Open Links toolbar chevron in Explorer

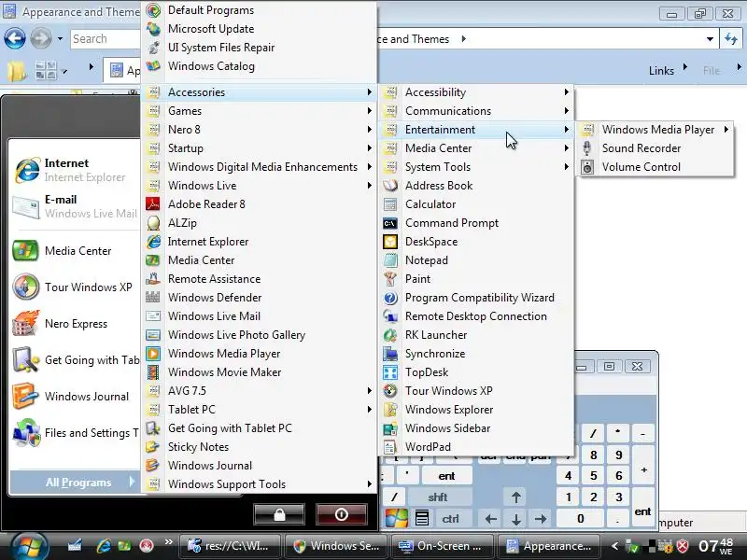pos(685,68)
